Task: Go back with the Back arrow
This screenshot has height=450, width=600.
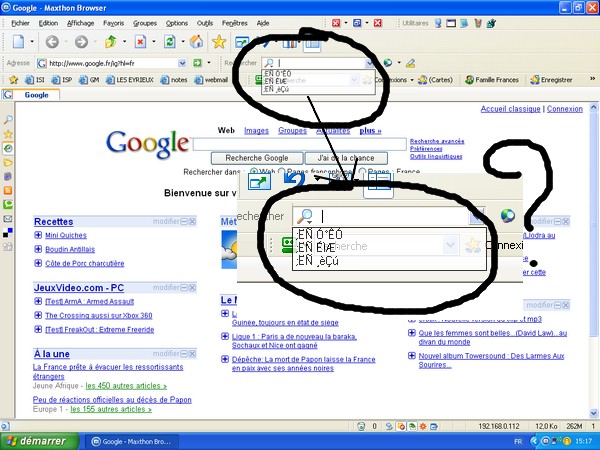Action: coord(52,41)
